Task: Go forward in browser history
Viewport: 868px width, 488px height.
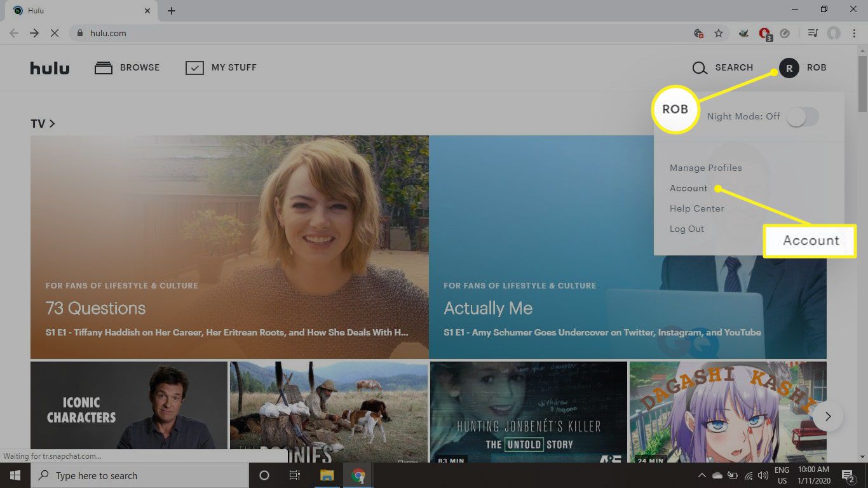Action: (x=34, y=33)
